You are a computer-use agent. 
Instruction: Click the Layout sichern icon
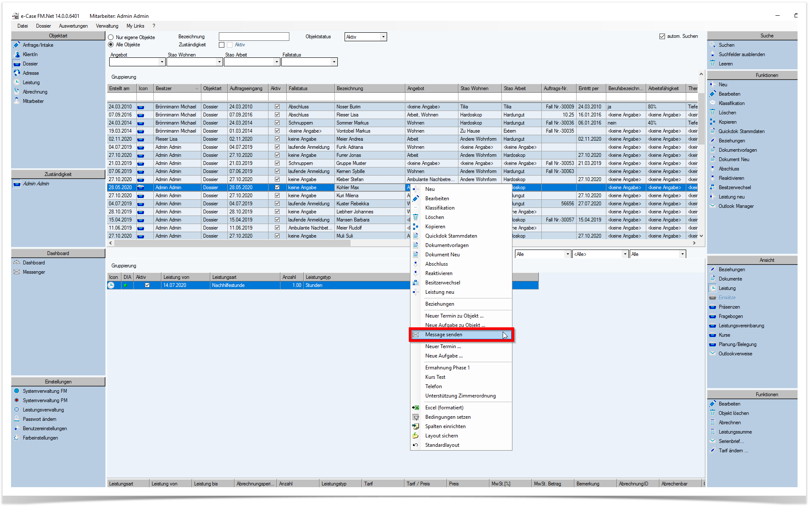click(x=416, y=436)
